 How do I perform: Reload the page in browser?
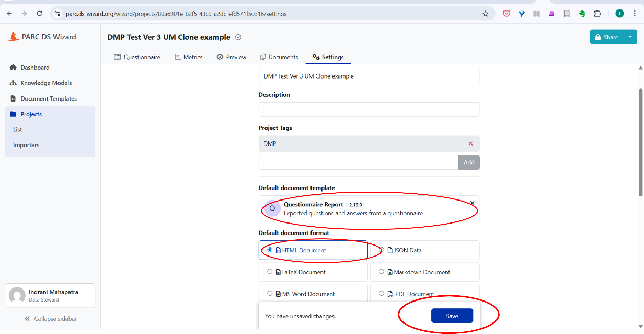(40, 14)
